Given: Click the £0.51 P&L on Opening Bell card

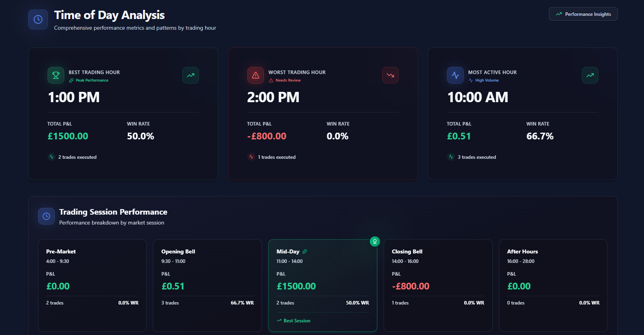Looking at the screenshot, I should 173,286.
